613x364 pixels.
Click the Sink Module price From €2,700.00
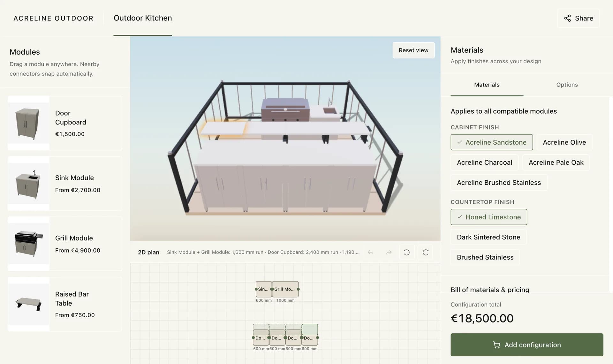click(x=78, y=190)
